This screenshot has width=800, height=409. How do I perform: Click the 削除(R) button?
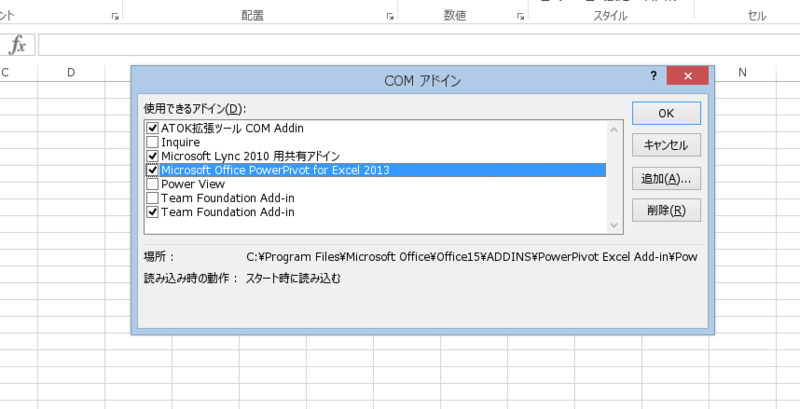[x=666, y=210]
